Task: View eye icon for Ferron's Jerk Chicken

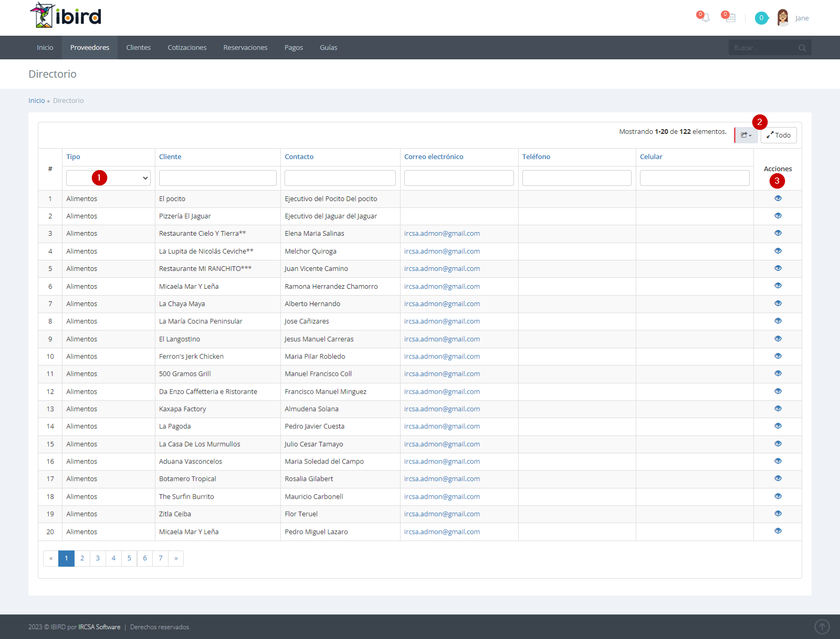Action: (778, 356)
